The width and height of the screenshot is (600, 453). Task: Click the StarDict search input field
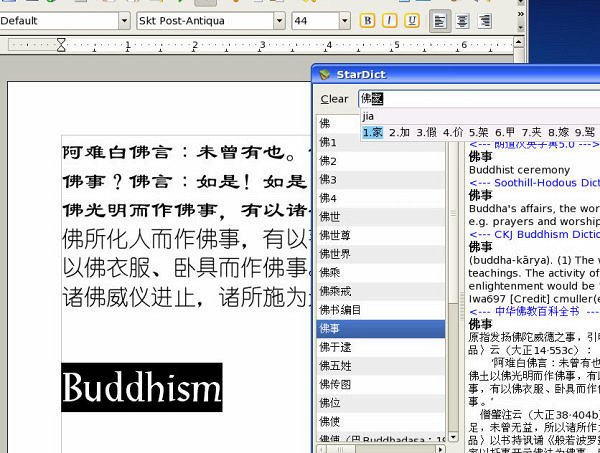[479, 99]
